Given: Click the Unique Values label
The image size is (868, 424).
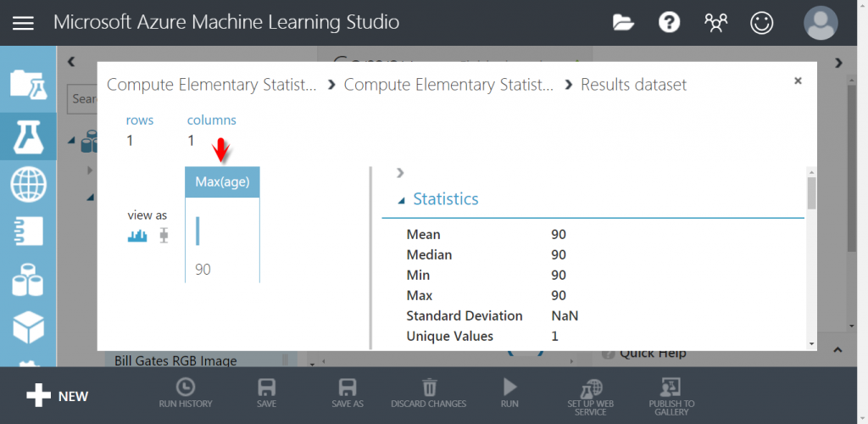Looking at the screenshot, I should point(449,336).
